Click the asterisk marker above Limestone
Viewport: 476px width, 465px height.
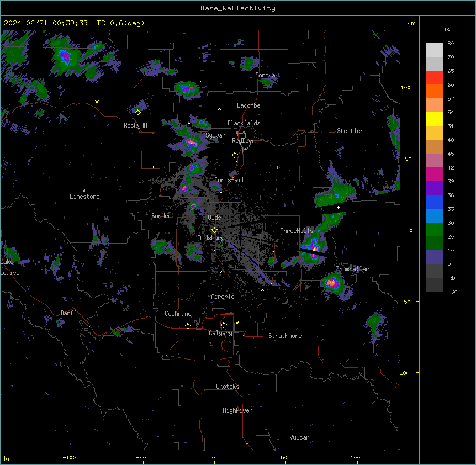(x=84, y=191)
